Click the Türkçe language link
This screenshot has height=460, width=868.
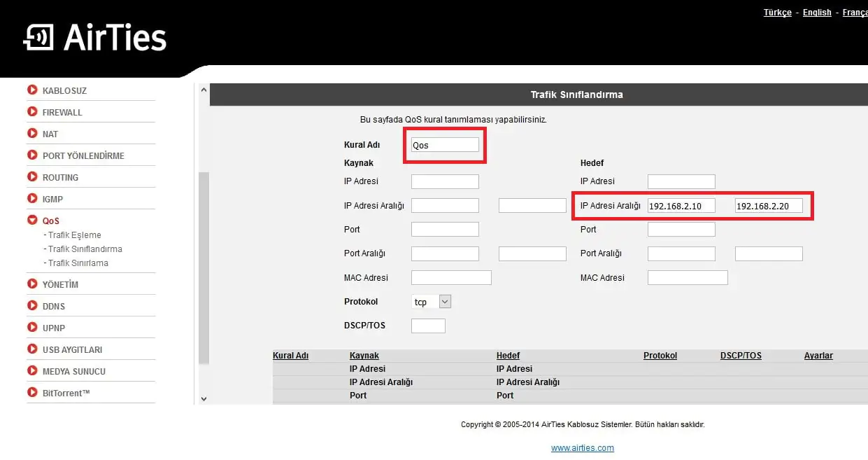777,12
